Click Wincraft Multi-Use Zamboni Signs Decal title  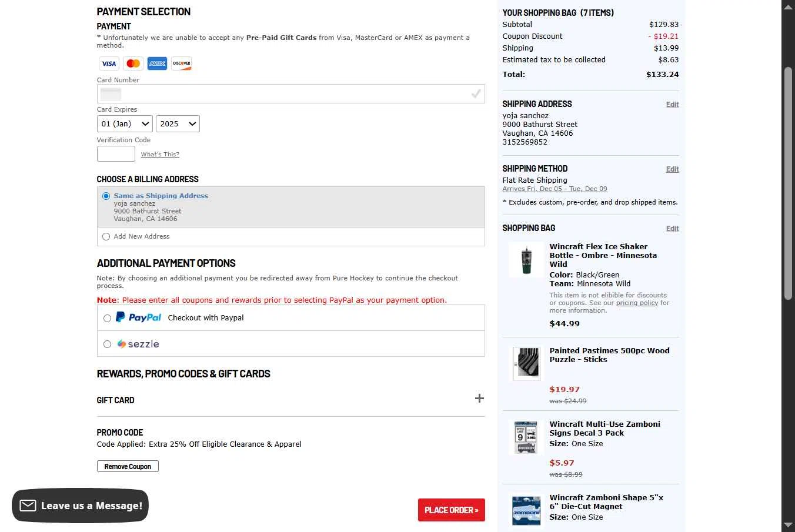[604, 429]
